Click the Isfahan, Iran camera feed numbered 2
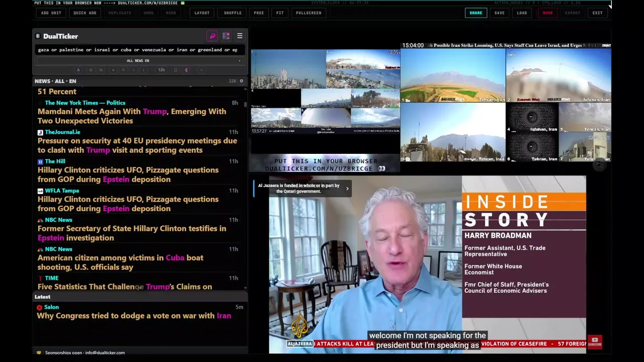This screenshot has width=644, height=362. [558, 75]
